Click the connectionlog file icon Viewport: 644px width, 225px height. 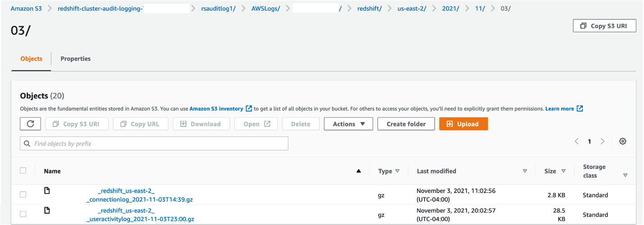pos(47,191)
